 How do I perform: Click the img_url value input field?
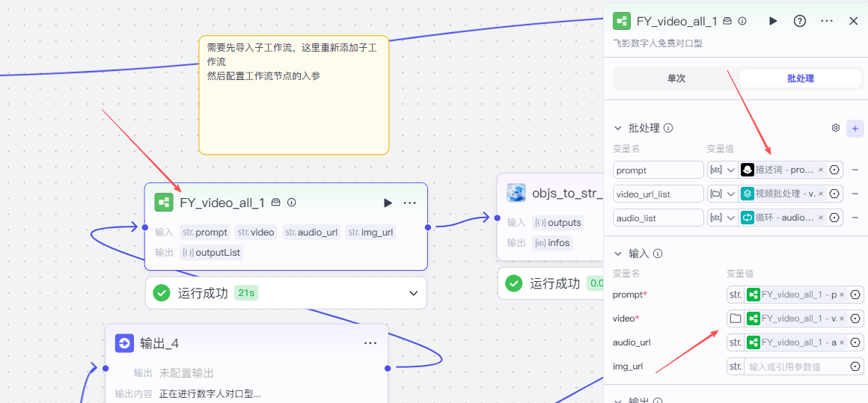point(795,366)
